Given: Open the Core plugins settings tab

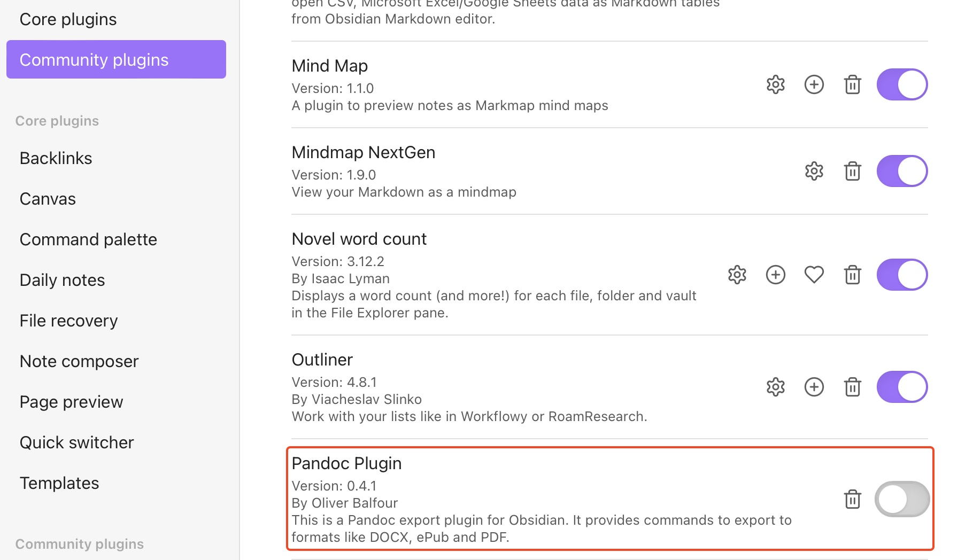Looking at the screenshot, I should [68, 19].
